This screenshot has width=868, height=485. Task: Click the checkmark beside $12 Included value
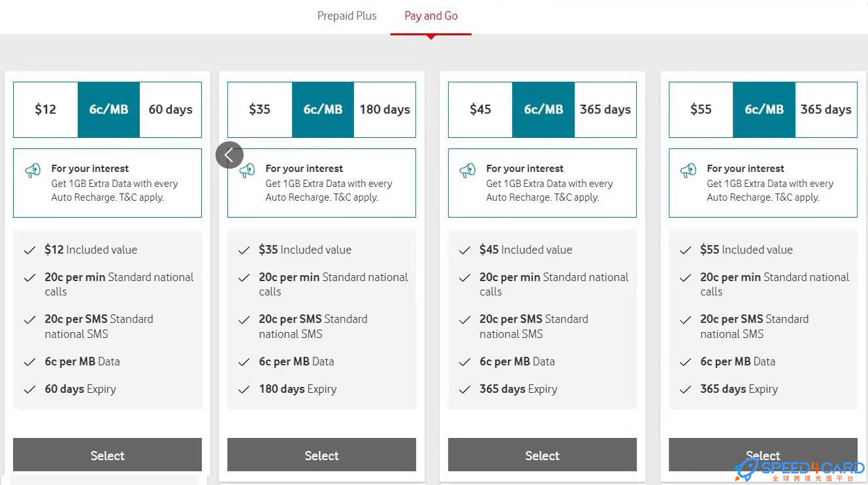pos(29,250)
